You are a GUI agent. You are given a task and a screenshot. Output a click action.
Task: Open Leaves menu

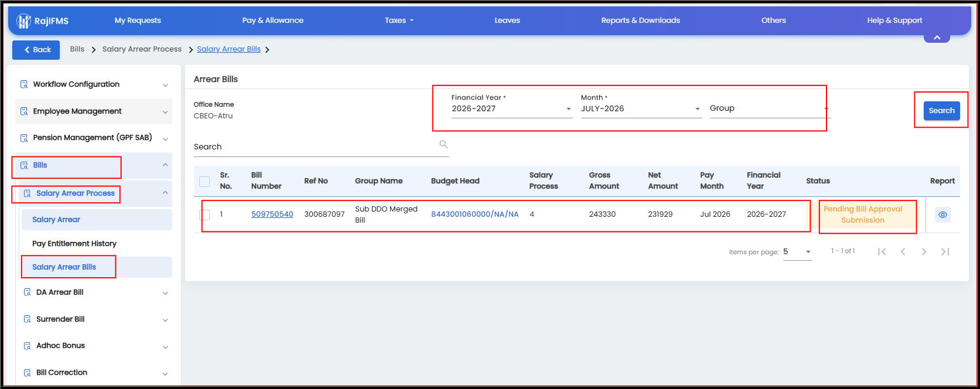[507, 21]
